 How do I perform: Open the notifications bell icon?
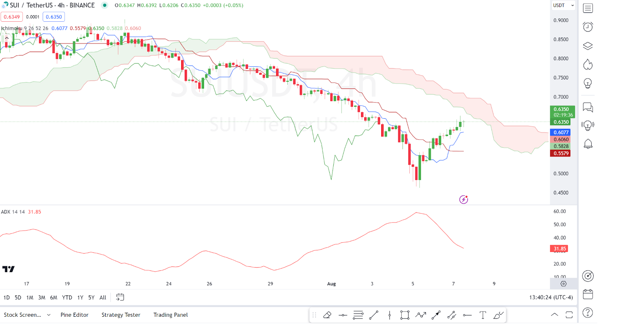click(588, 144)
